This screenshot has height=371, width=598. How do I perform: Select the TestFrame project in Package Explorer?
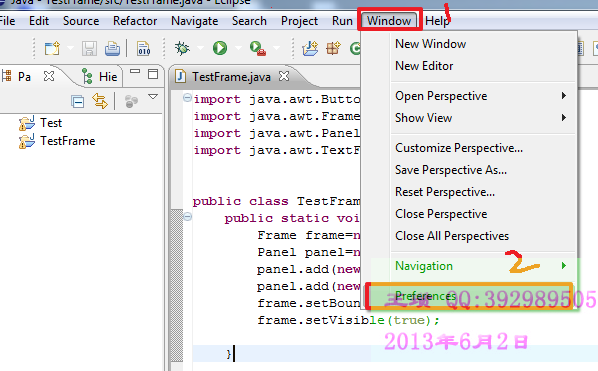pos(57,141)
